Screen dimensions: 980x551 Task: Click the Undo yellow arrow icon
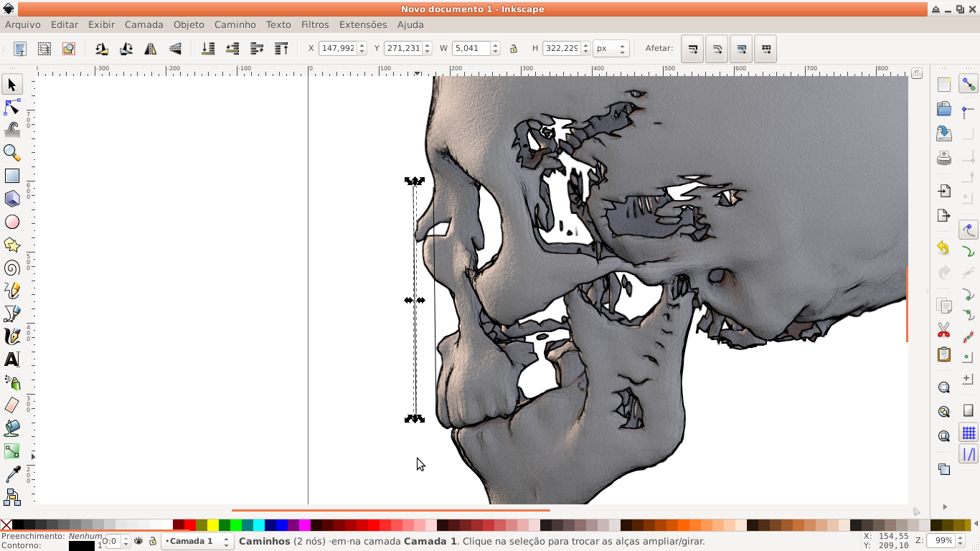pyautogui.click(x=943, y=248)
